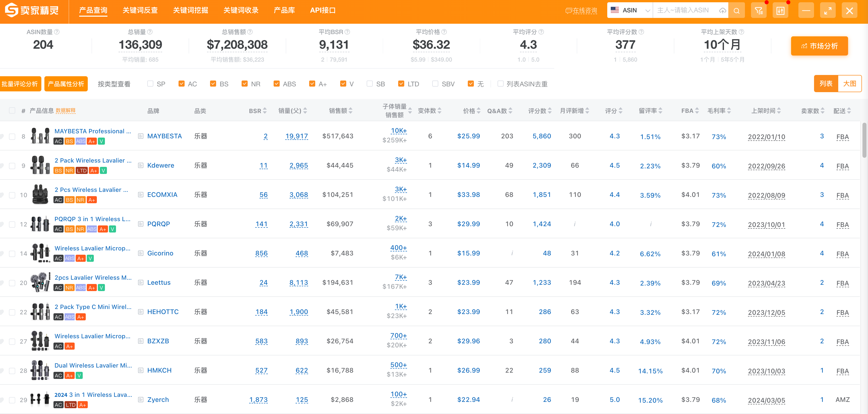The image size is (868, 414).
Task: Uncheck the AC type checkbox
Action: pyautogui.click(x=182, y=84)
